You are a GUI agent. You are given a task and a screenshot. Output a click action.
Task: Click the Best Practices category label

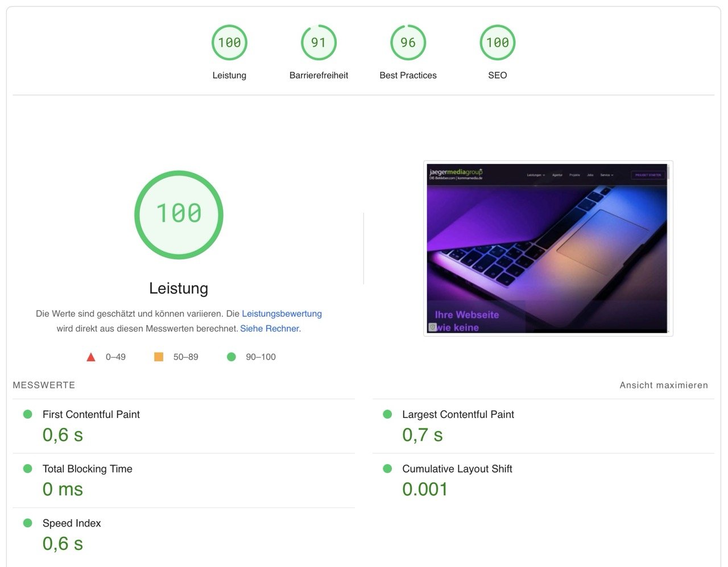pyautogui.click(x=408, y=75)
